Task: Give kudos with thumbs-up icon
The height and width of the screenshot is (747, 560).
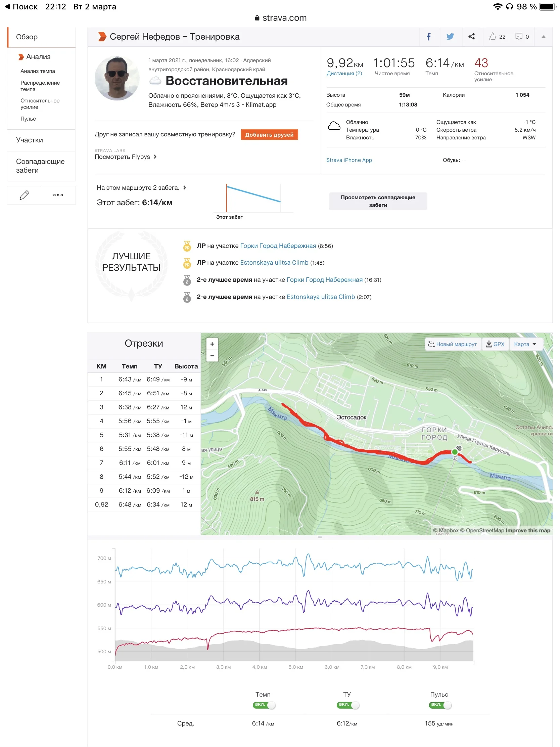Action: click(x=493, y=37)
